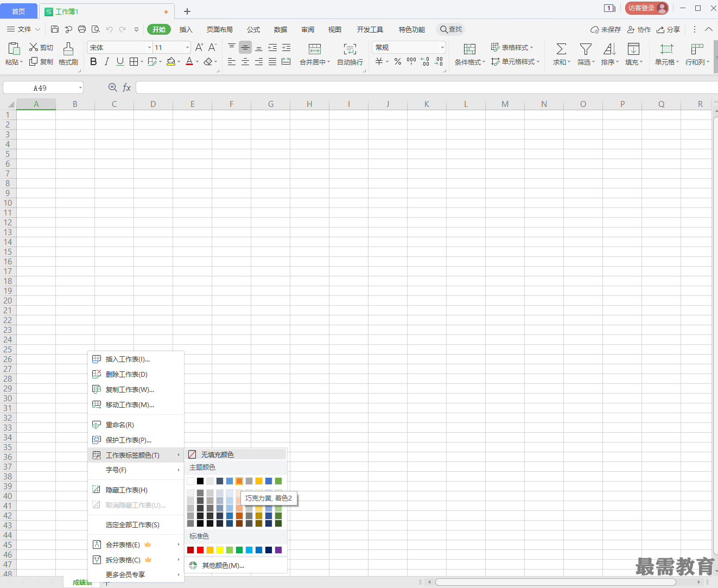Open 其他颜色(M)... color dialog
The width and height of the screenshot is (718, 588).
pyautogui.click(x=236, y=565)
